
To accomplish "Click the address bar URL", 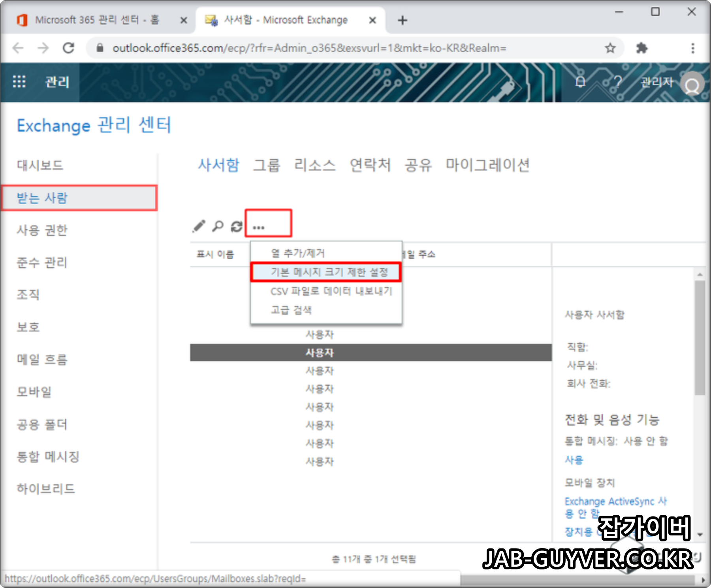I will pyautogui.click(x=309, y=48).
